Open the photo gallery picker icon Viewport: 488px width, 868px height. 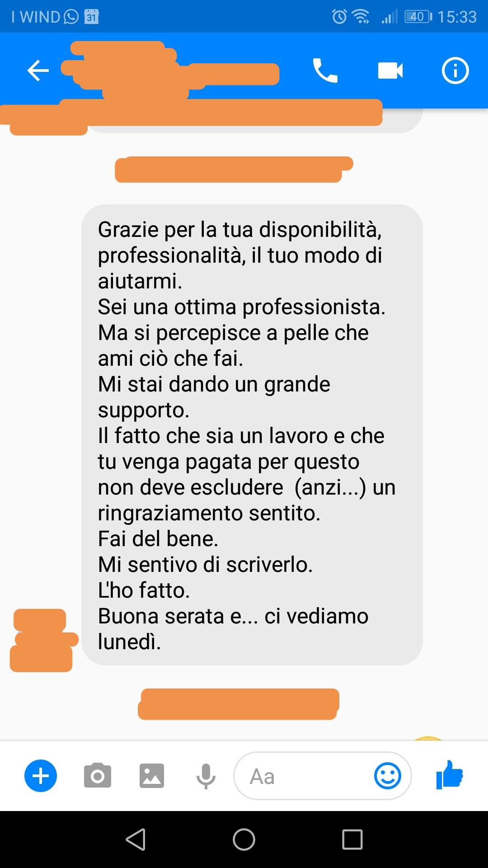(x=152, y=776)
